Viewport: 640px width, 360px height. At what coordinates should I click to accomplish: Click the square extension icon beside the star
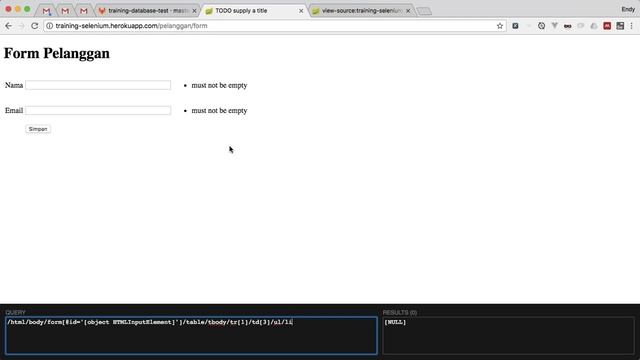tap(515, 26)
